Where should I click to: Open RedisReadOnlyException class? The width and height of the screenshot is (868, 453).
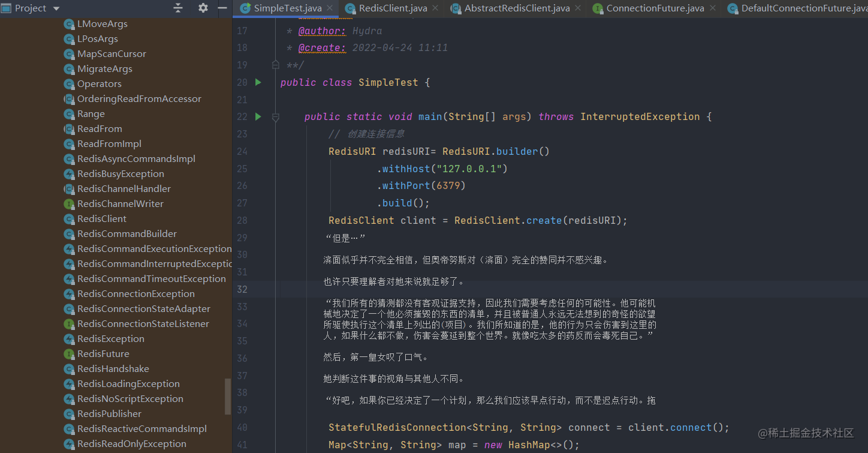[x=132, y=444]
